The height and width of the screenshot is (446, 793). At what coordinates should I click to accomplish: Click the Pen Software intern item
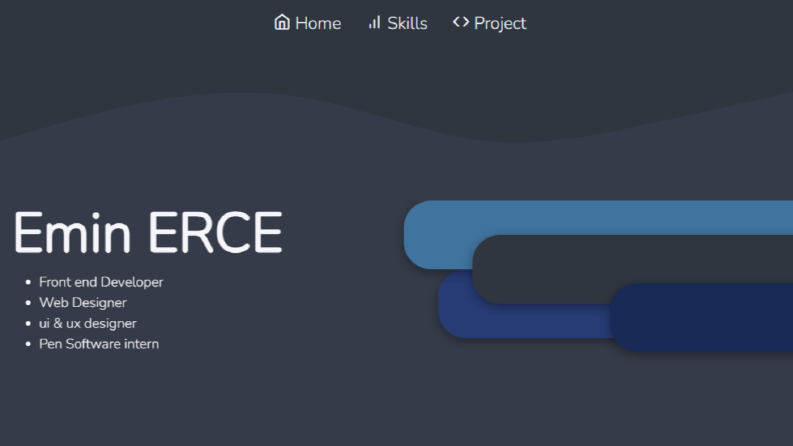(99, 344)
